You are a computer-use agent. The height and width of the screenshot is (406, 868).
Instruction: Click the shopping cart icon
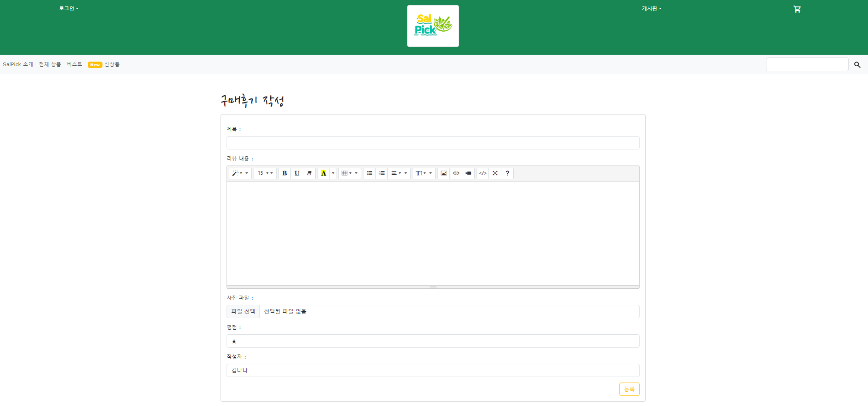[x=797, y=9]
